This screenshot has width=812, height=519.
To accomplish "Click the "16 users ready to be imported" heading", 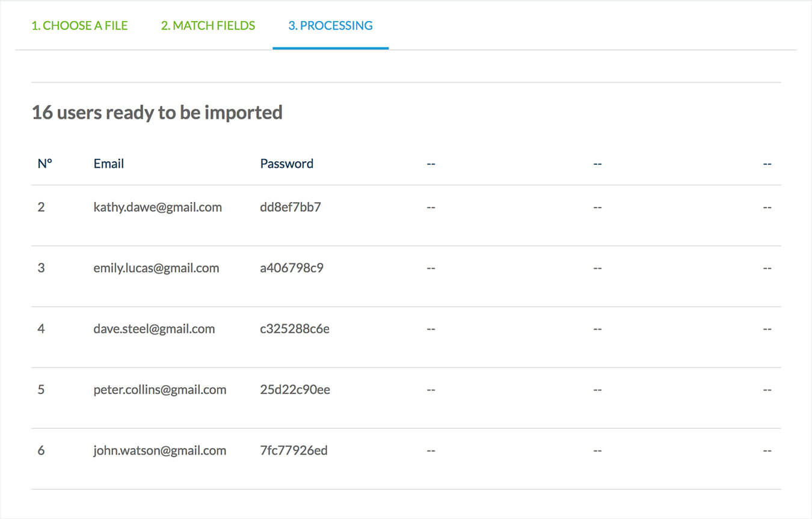I will click(157, 112).
